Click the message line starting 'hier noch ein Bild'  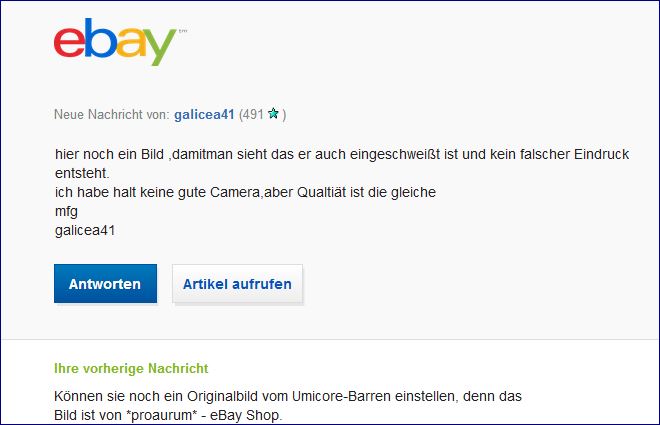coord(342,154)
